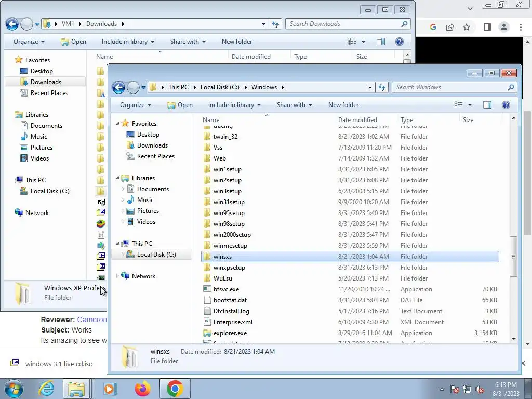
Task: Collapse Libraries in front window sidebar
Action: click(x=117, y=178)
